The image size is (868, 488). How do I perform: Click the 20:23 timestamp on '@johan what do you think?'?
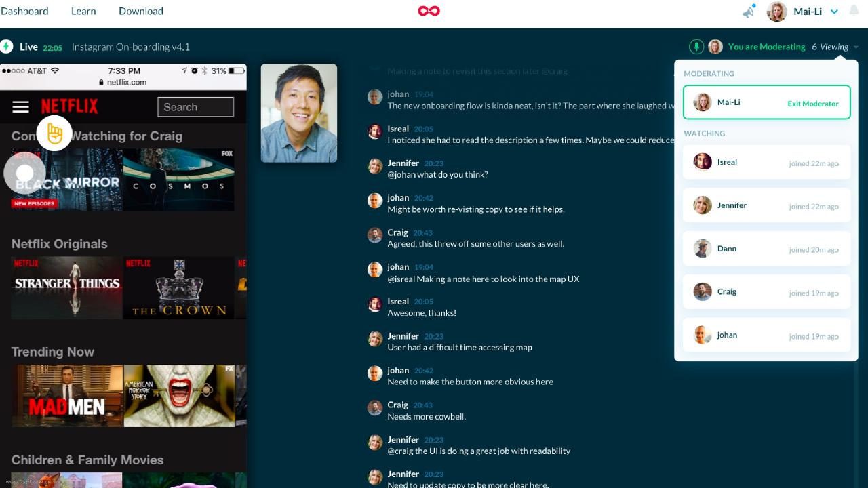tap(434, 163)
